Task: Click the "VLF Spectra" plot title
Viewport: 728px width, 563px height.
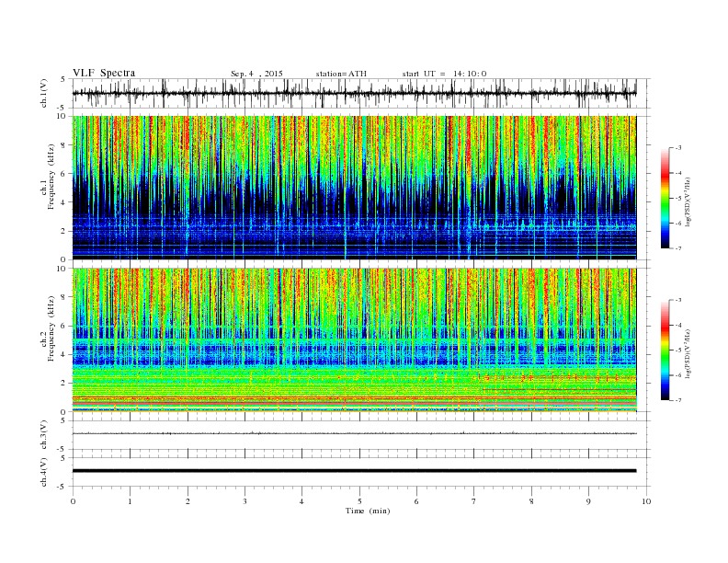Action: [x=104, y=73]
